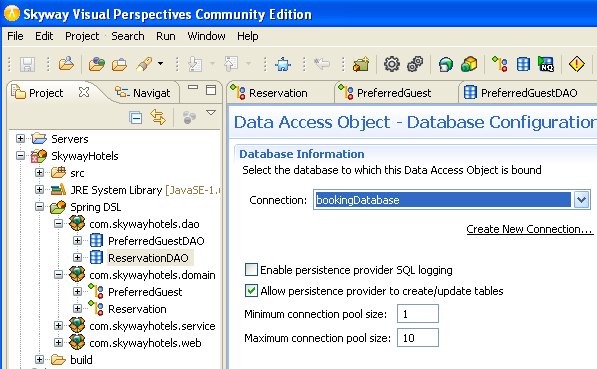
Task: Open the Project view menu triangle
Action: [211, 113]
